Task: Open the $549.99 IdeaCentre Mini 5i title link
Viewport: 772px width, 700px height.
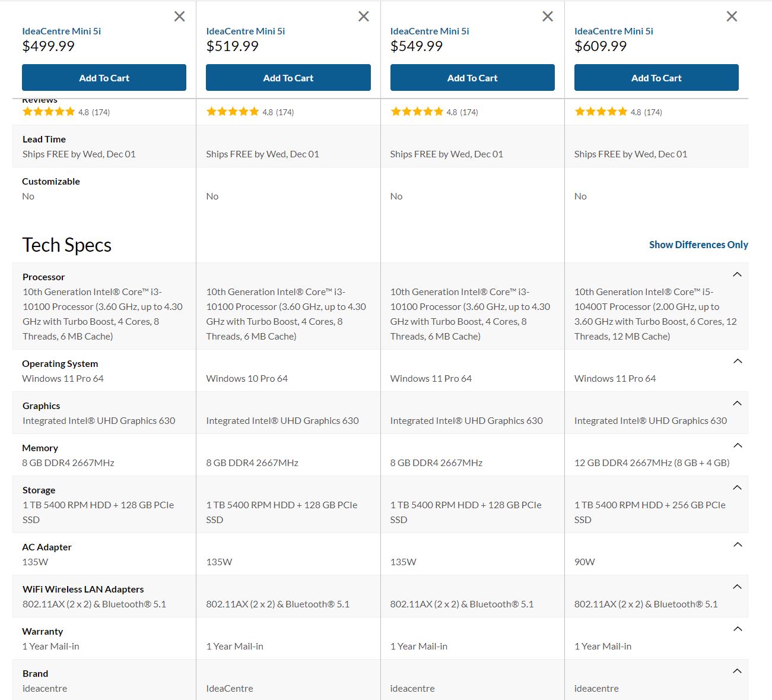Action: (x=430, y=31)
